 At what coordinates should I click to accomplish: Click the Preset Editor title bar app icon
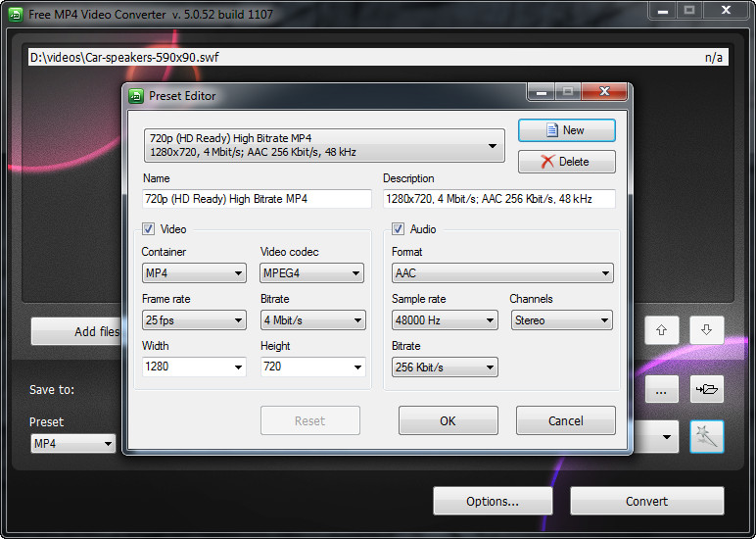click(136, 96)
